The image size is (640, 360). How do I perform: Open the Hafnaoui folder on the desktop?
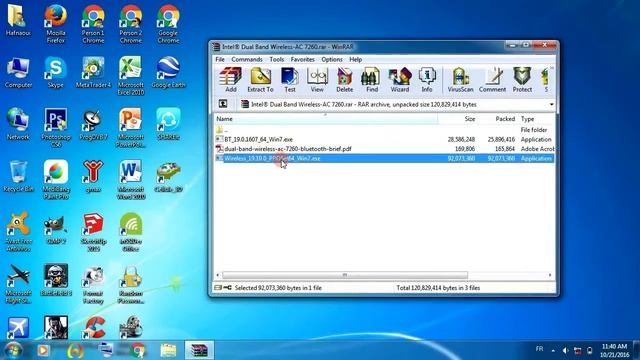(18, 20)
